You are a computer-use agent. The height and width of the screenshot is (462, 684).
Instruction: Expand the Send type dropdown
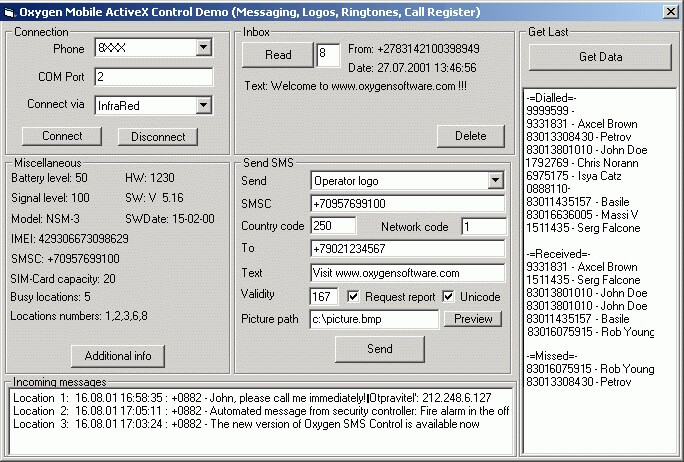(495, 181)
